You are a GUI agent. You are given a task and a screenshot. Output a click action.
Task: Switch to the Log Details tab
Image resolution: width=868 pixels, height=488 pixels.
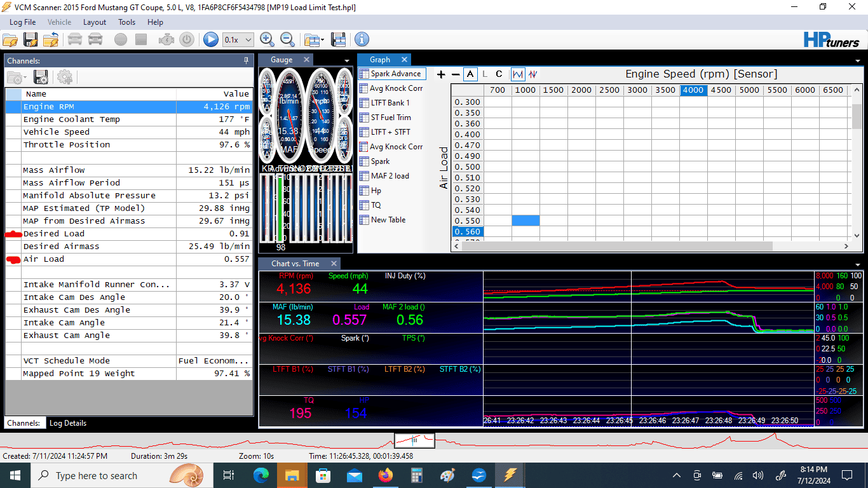coord(67,423)
